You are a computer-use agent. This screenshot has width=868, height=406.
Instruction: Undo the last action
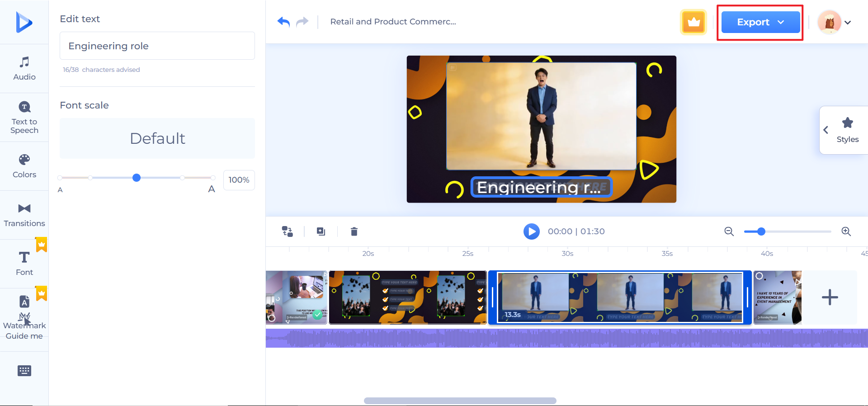pos(283,22)
